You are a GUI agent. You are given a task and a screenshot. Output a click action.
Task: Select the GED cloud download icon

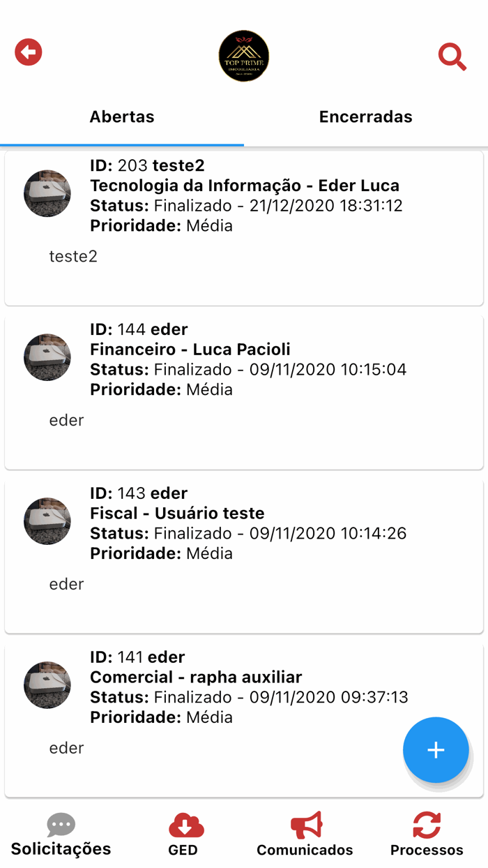tap(184, 827)
